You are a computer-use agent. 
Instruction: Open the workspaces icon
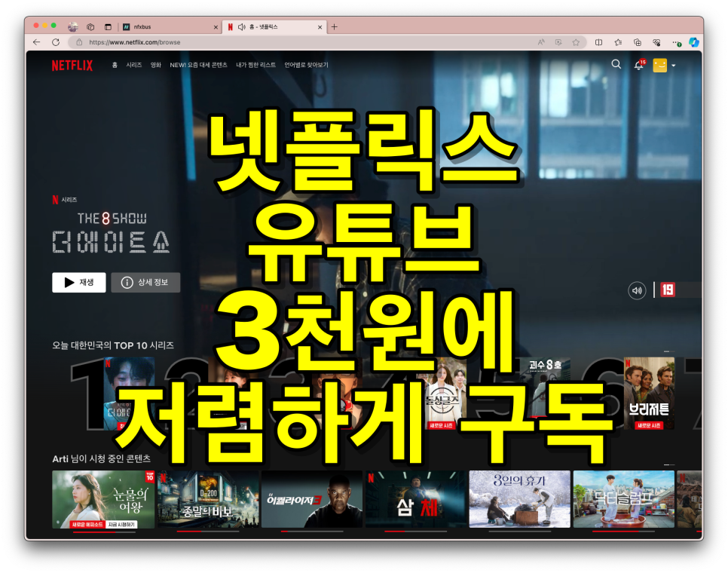click(90, 27)
